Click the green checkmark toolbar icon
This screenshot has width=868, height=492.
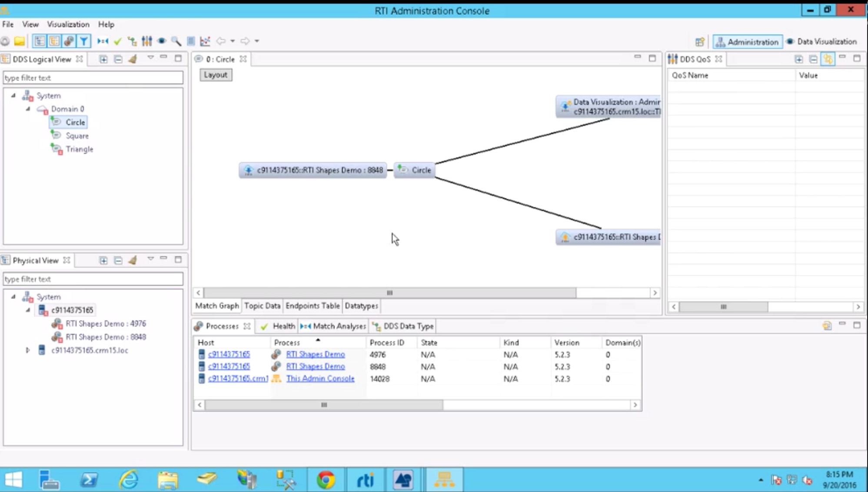click(x=117, y=41)
